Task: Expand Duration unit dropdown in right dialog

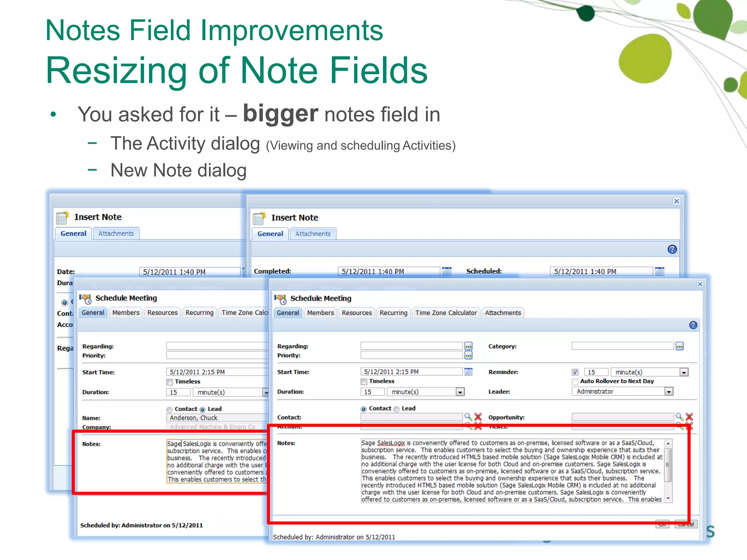Action: [460, 392]
